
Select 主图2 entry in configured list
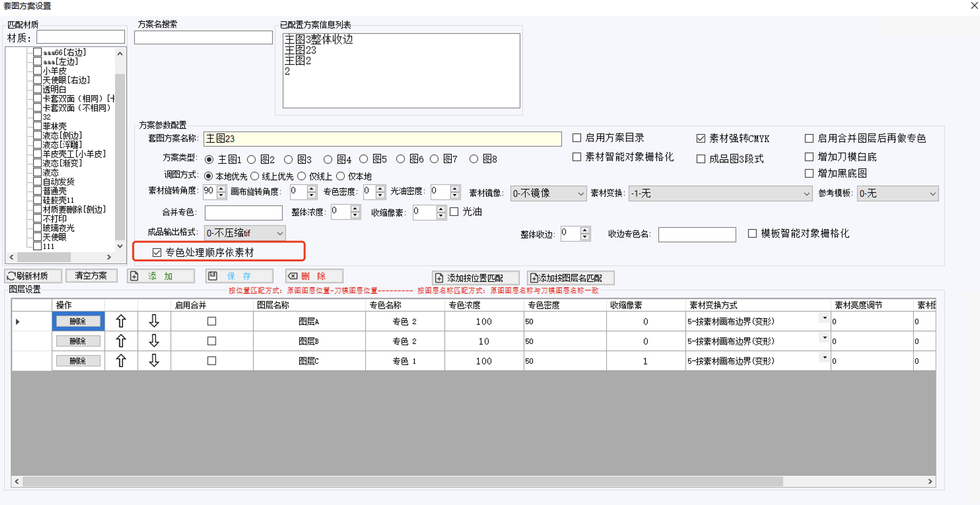click(298, 60)
